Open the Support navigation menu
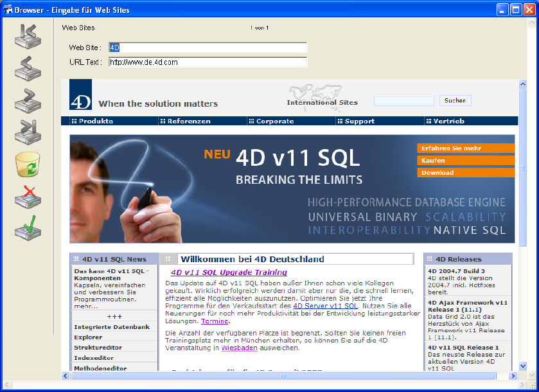 pyautogui.click(x=359, y=121)
